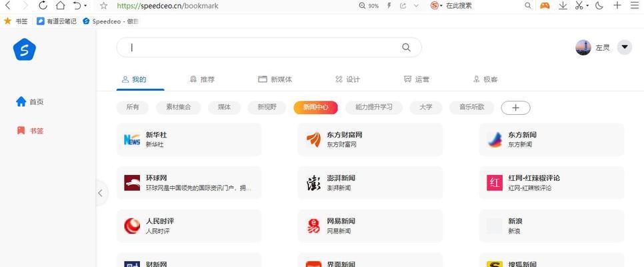
Task: Go to 首页 in the sidebar
Action: pyautogui.click(x=29, y=101)
